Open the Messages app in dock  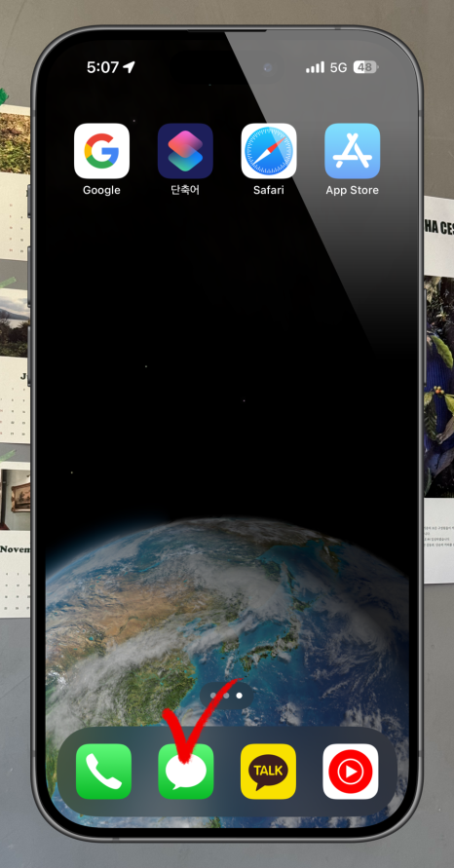(186, 772)
